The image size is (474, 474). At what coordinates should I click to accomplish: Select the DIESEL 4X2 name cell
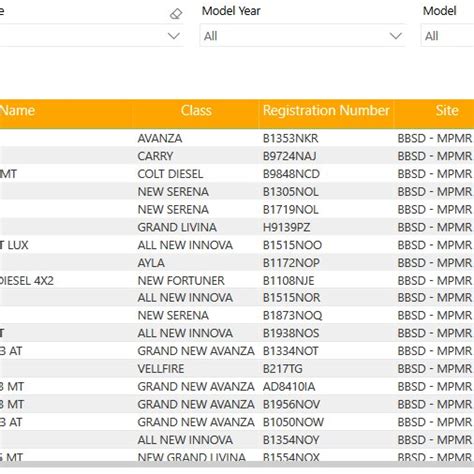point(27,281)
